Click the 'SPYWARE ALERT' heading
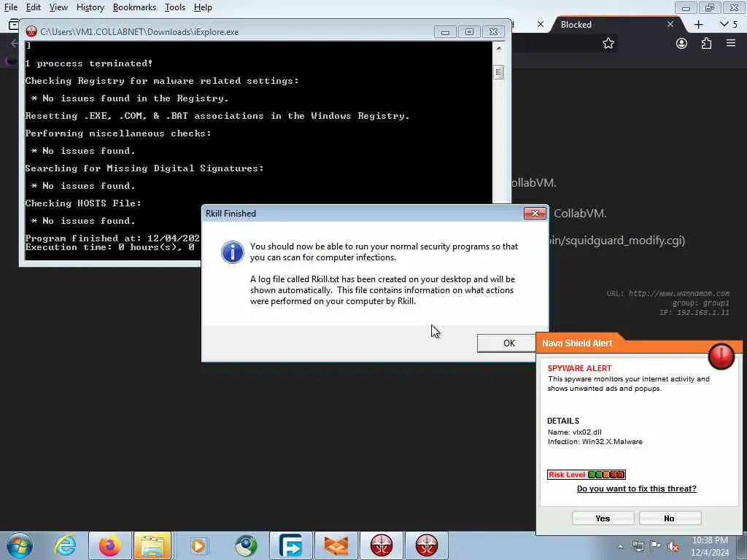The image size is (747, 560). pyautogui.click(x=579, y=368)
